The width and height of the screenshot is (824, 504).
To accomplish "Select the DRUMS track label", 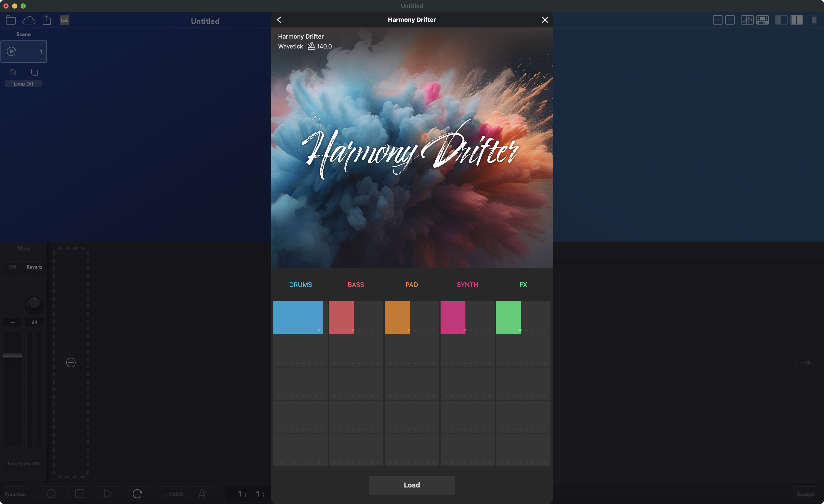I will tap(300, 285).
